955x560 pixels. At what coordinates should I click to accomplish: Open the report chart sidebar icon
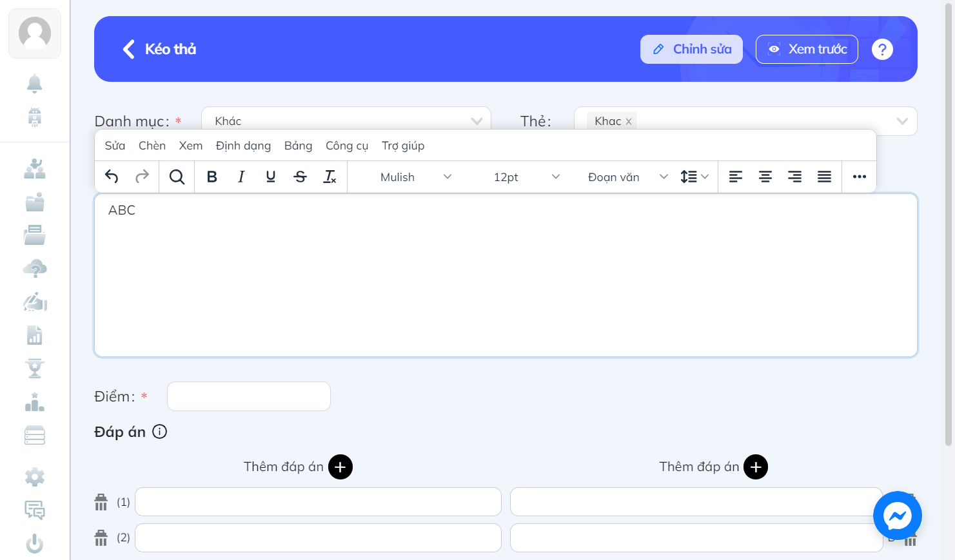(35, 335)
